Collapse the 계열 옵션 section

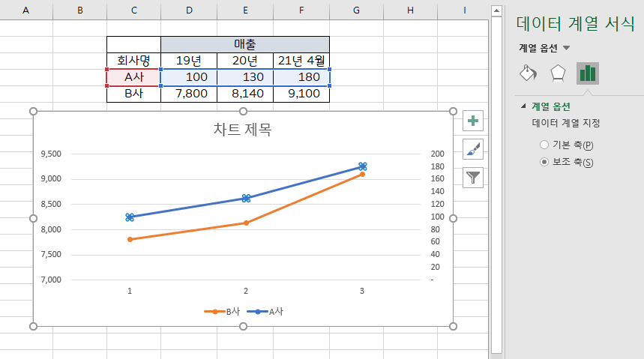(x=523, y=106)
